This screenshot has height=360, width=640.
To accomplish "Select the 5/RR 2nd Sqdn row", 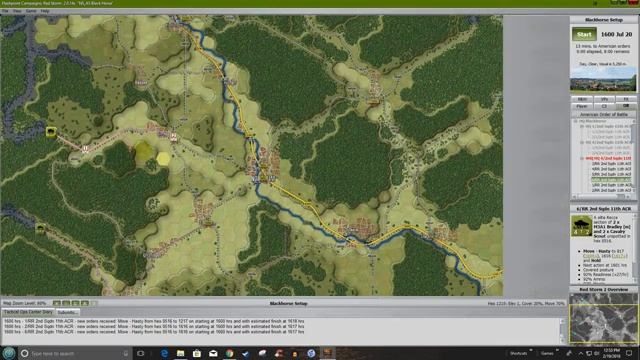I will pyautogui.click(x=611, y=174).
